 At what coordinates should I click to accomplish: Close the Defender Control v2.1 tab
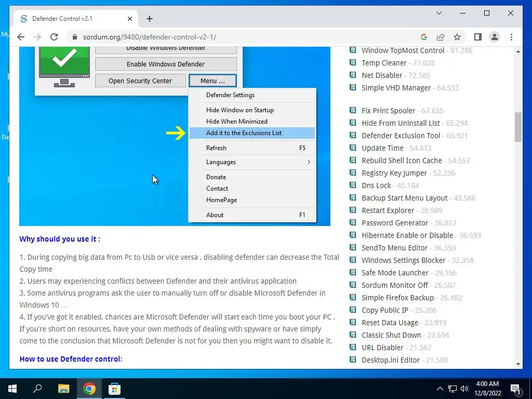(129, 19)
